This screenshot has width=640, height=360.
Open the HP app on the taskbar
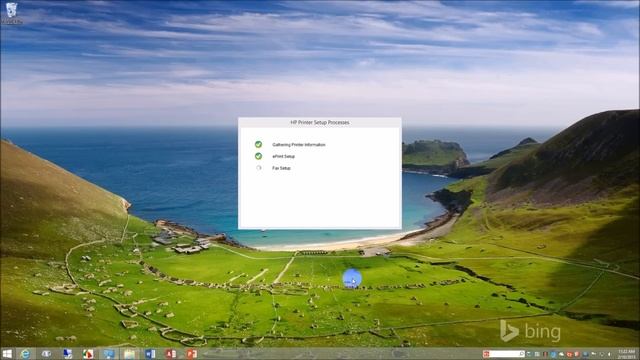(46, 354)
